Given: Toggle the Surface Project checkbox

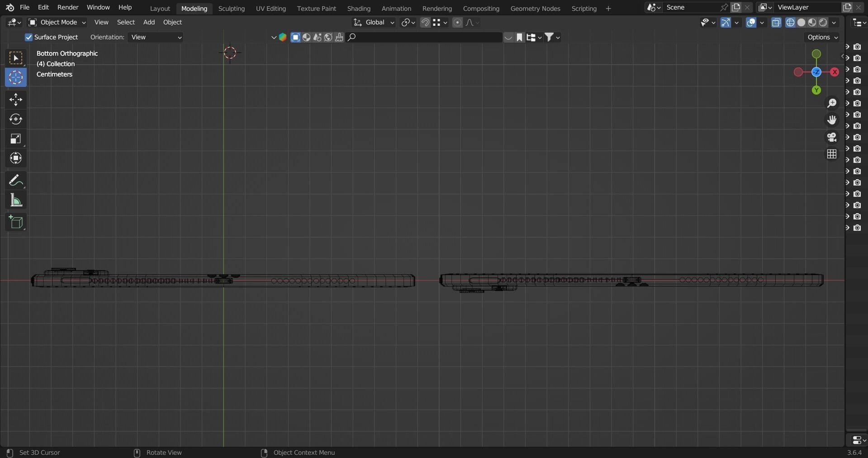Looking at the screenshot, I should 29,38.
